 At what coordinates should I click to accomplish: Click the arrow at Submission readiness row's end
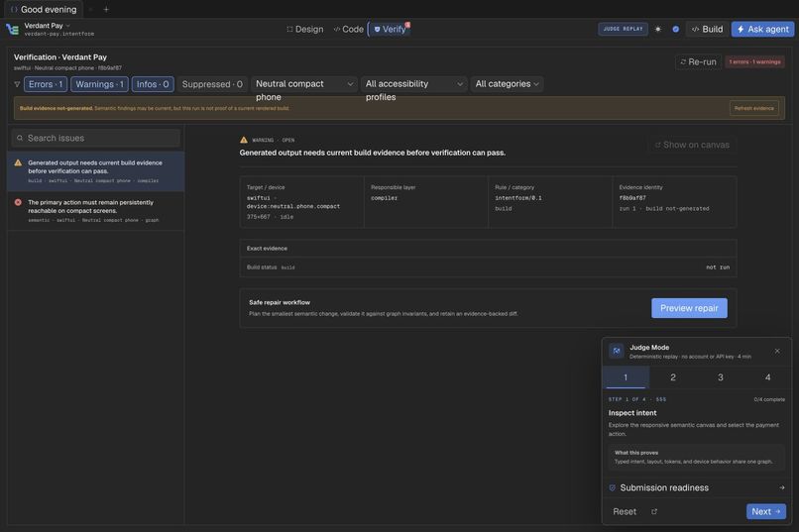pyautogui.click(x=782, y=487)
